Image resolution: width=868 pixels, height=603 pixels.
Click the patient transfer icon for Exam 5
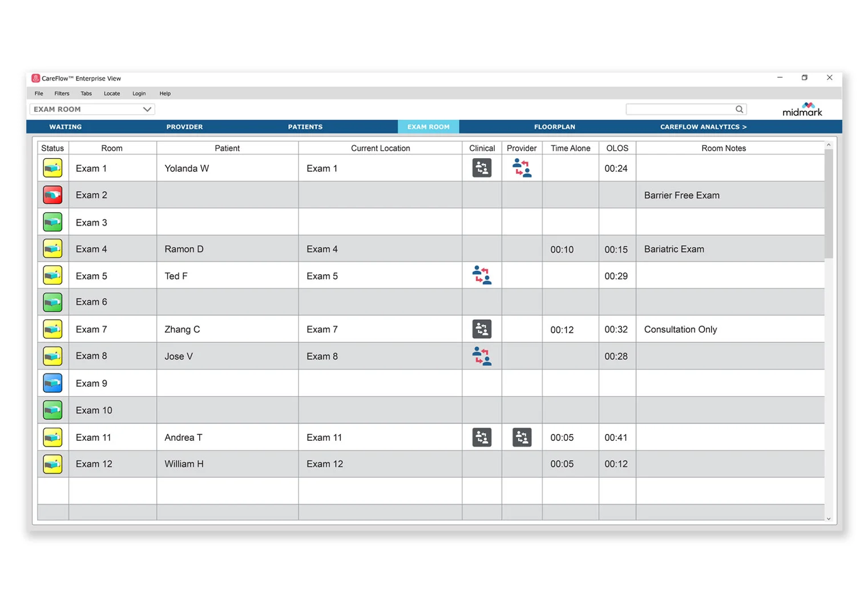tap(482, 275)
